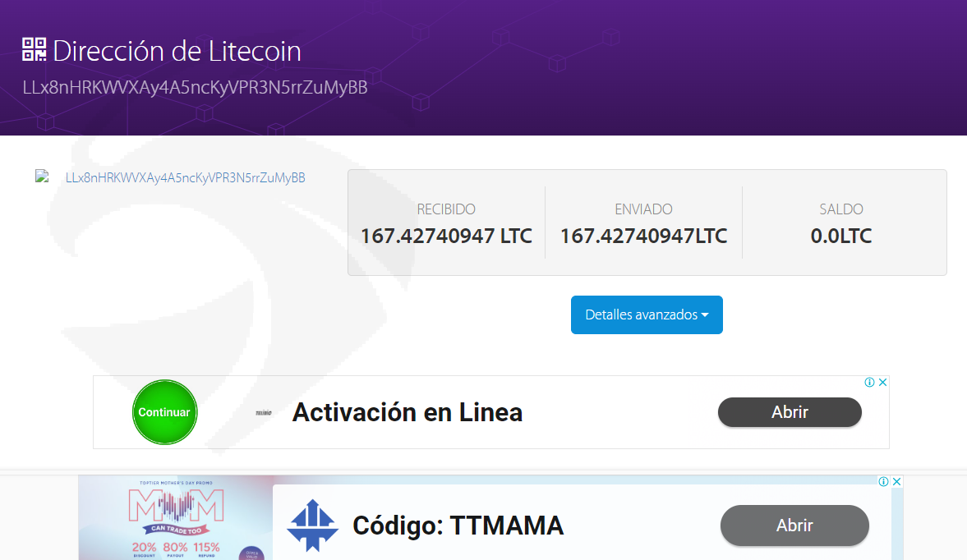Click the QR code icon in header
The image size is (967, 560).
click(34, 49)
